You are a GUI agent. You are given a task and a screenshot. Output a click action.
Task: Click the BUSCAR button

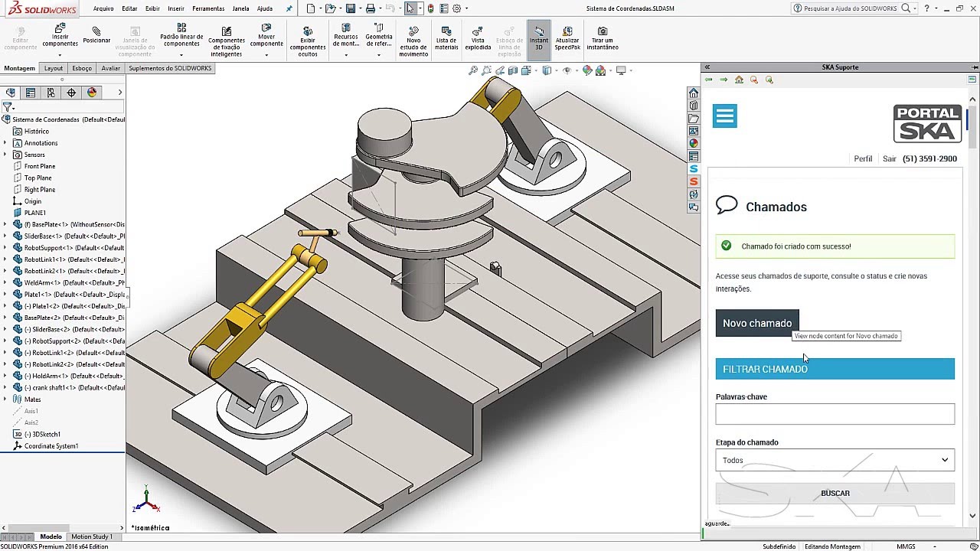[x=835, y=494]
